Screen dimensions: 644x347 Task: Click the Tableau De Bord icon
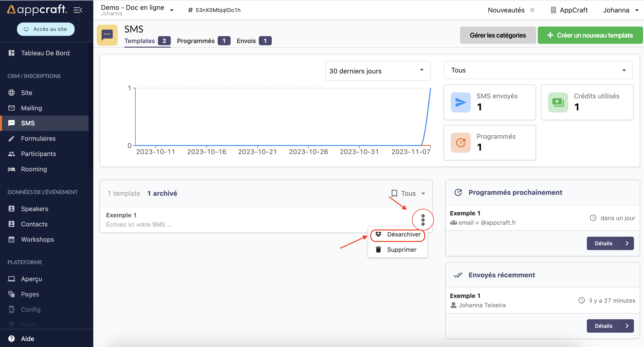pyautogui.click(x=11, y=53)
